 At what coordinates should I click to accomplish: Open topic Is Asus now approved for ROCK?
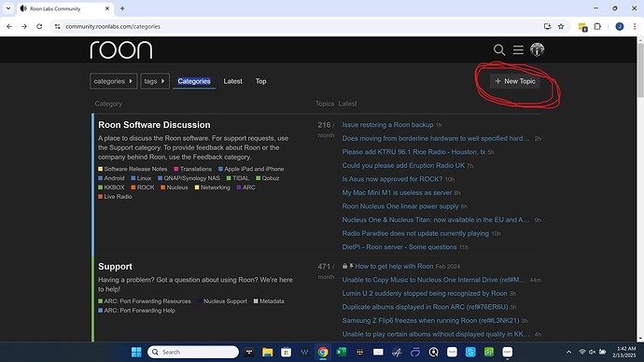coord(392,179)
